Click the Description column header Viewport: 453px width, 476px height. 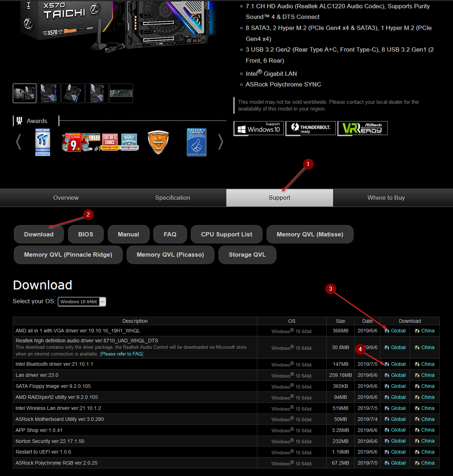click(x=135, y=321)
